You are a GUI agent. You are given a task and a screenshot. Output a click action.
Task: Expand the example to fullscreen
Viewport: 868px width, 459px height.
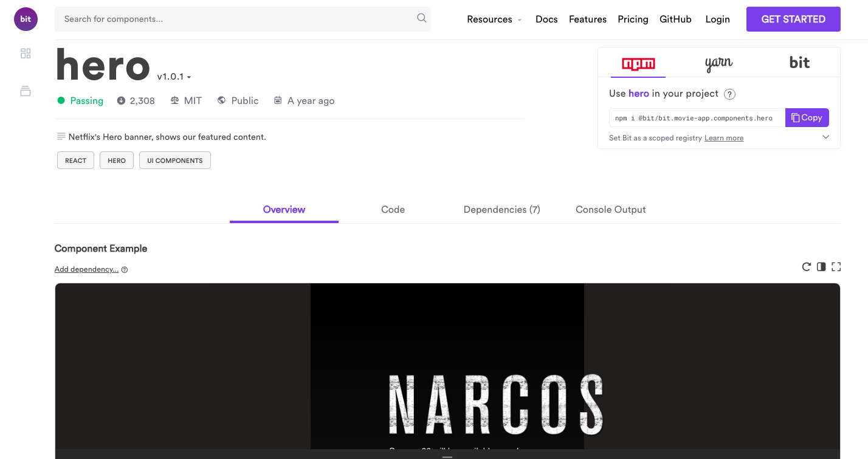click(836, 266)
